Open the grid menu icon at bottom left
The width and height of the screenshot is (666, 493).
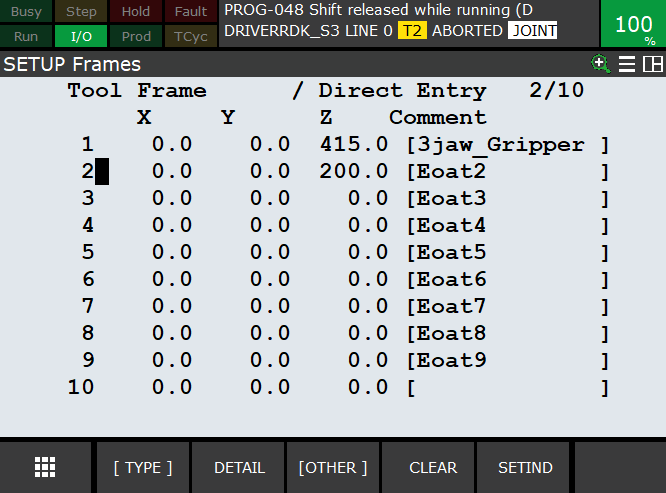point(45,467)
